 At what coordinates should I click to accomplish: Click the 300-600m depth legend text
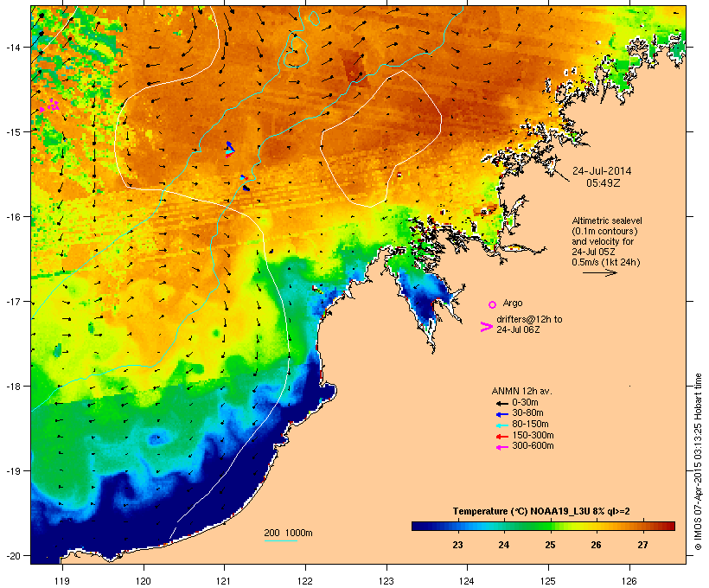[533, 446]
